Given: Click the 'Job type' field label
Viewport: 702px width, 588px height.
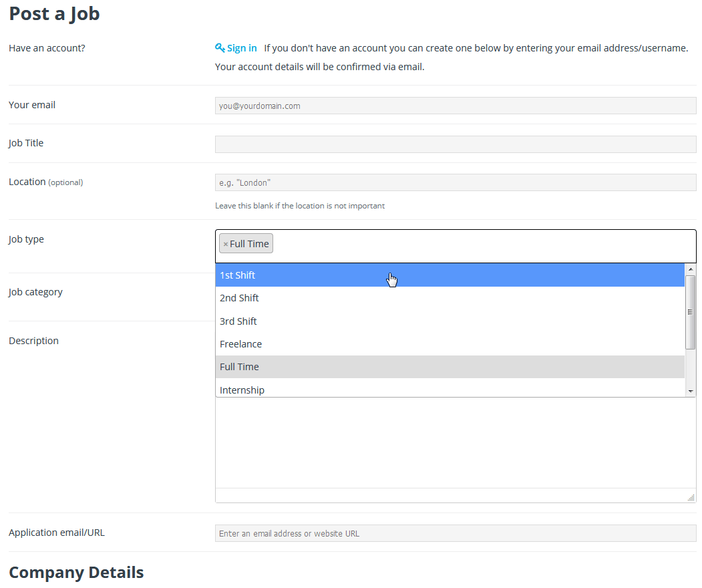Looking at the screenshot, I should (x=26, y=239).
